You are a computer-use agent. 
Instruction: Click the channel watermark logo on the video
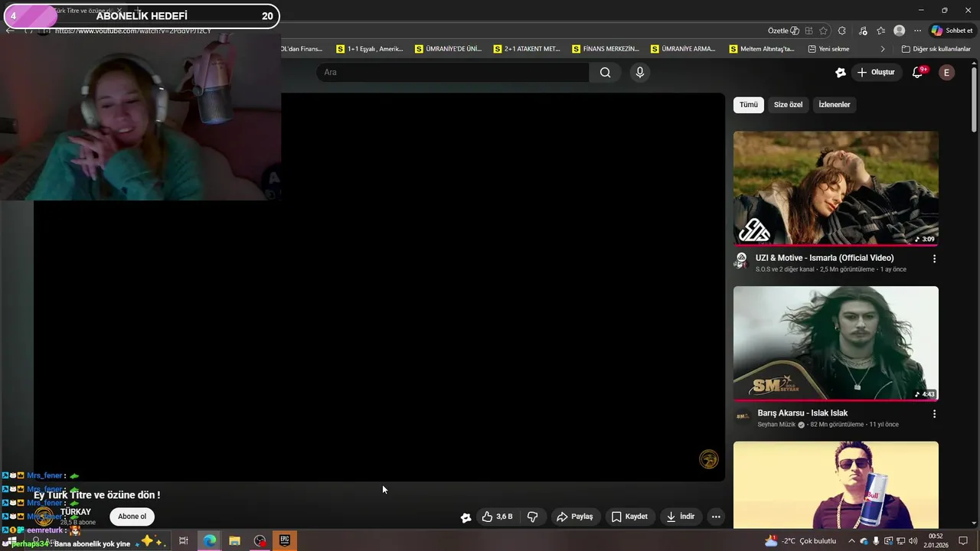point(709,459)
